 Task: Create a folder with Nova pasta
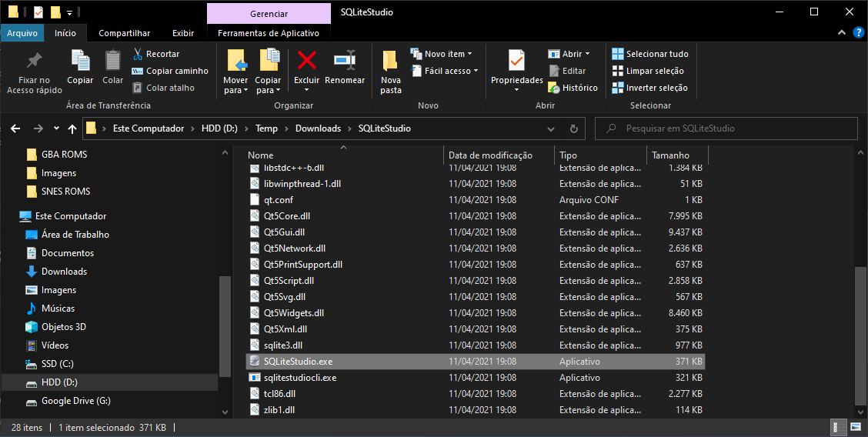coord(391,72)
